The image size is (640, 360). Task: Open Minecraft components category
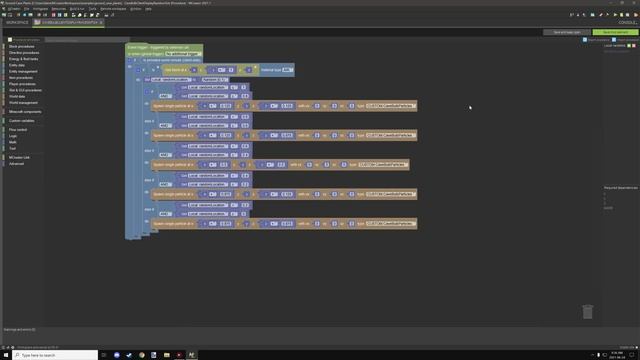25,112
